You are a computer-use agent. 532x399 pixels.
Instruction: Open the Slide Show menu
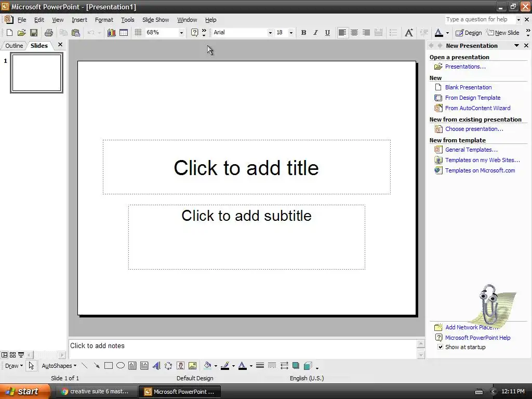(156, 20)
